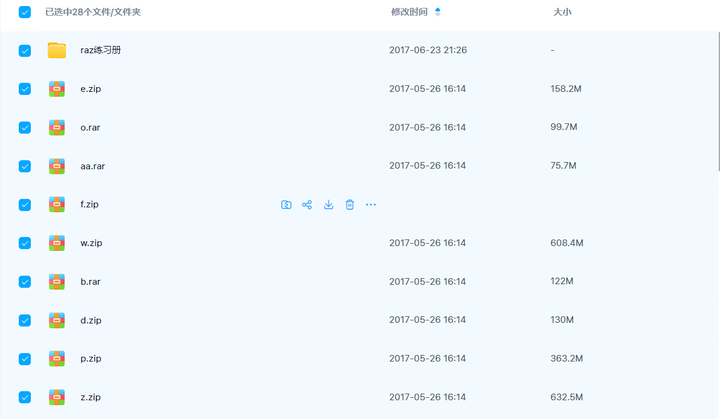Uncheck the select-all checkbox in header
This screenshot has height=419, width=720.
coord(25,12)
